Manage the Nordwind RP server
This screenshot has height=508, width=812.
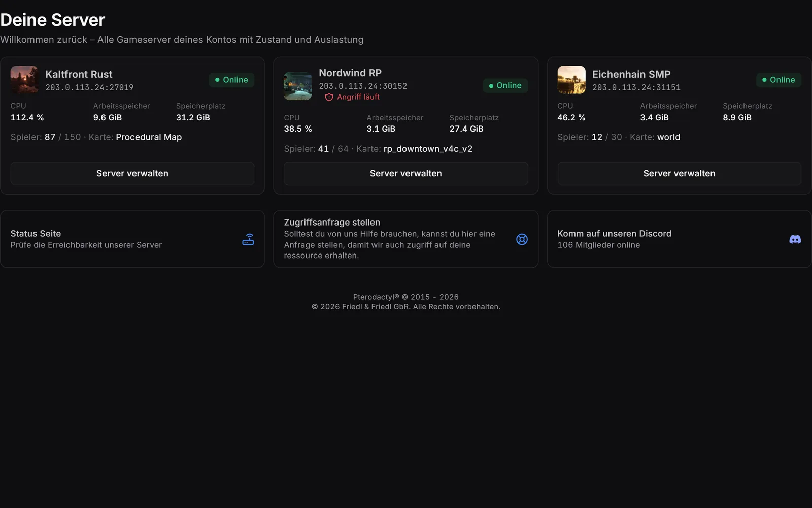[x=406, y=174]
